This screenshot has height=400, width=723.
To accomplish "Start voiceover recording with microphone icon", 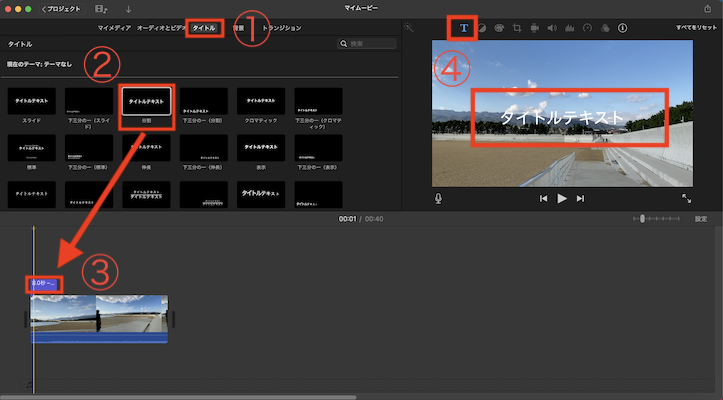I will coord(438,198).
